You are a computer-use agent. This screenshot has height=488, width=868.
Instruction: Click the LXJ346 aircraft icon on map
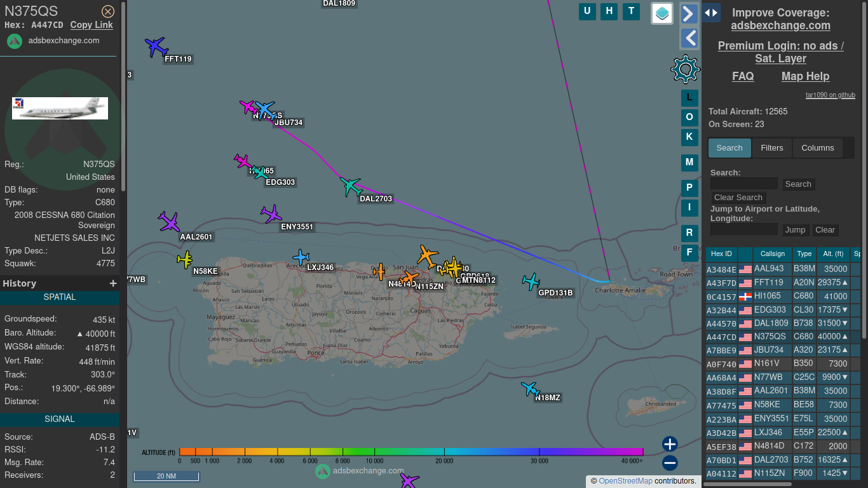[301, 257]
